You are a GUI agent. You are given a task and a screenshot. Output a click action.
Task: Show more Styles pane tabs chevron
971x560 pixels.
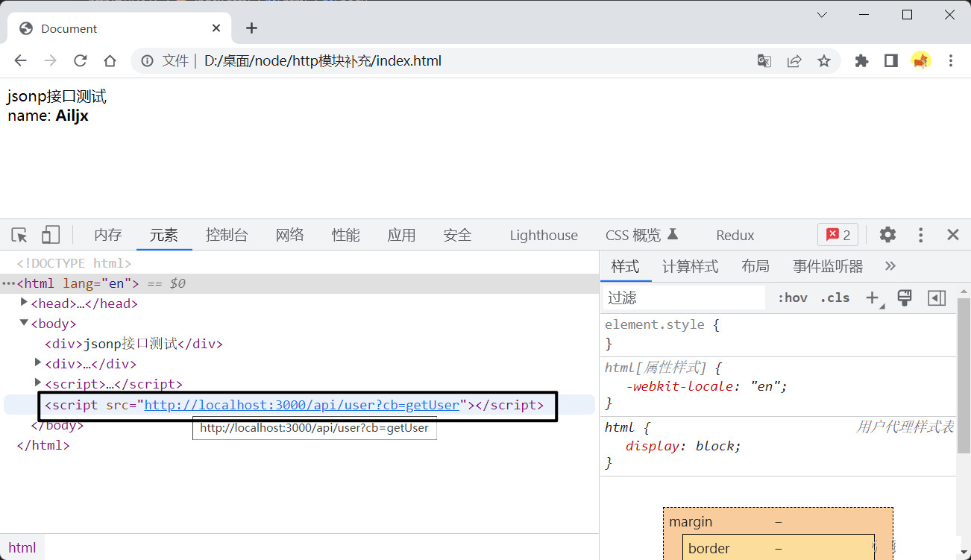[890, 266]
